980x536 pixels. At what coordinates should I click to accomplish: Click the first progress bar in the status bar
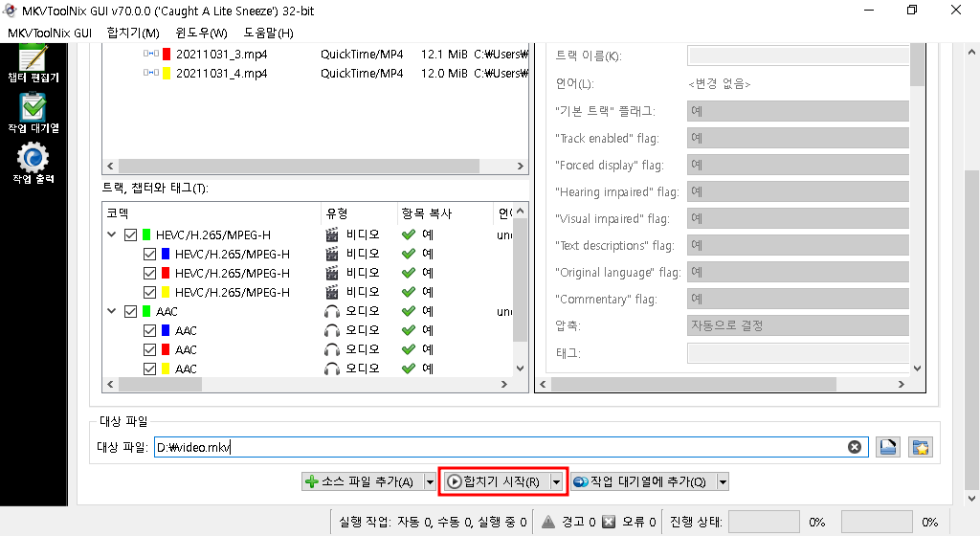pyautogui.click(x=764, y=522)
